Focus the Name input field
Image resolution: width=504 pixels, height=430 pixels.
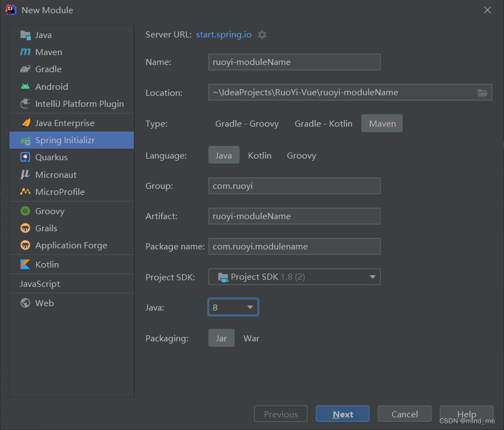click(295, 62)
